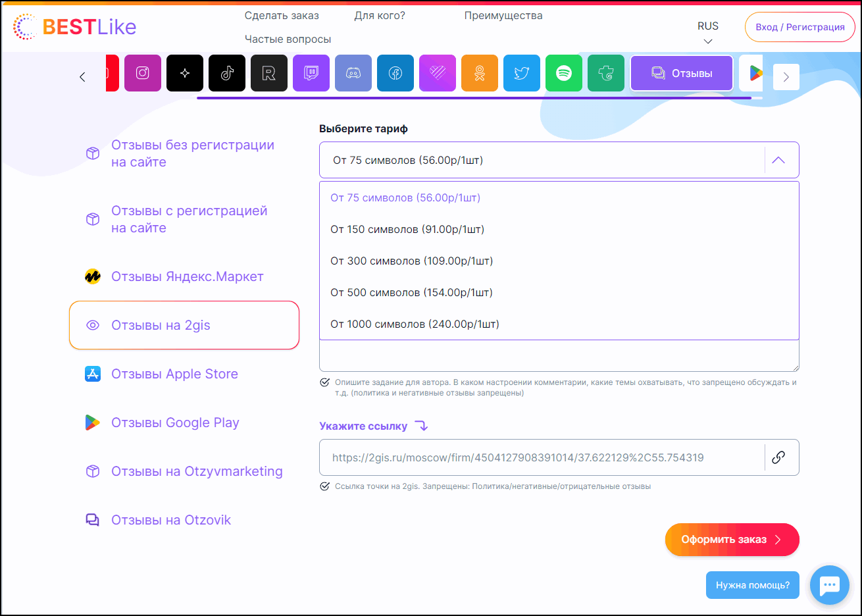Click the eye icon beside Отзывы на 2gis
Image resolution: width=862 pixels, height=616 pixels.
[93, 325]
